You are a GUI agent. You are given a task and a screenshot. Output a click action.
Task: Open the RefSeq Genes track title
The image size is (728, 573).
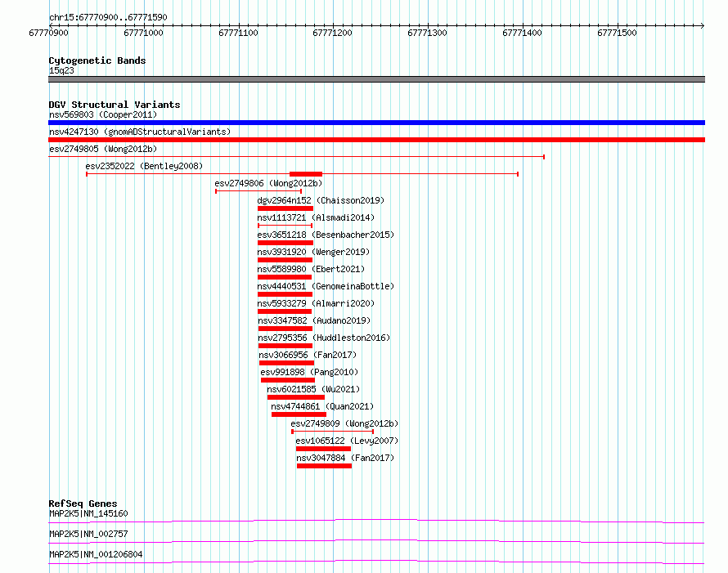(x=83, y=504)
